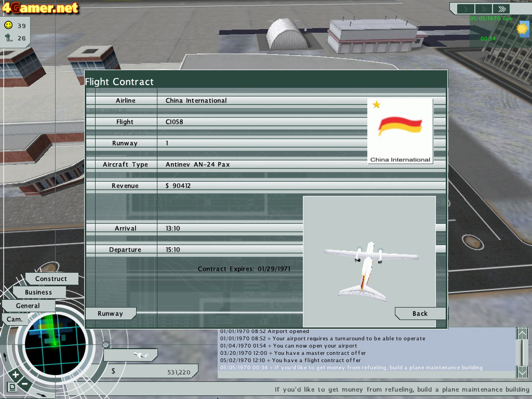Click the 'Aircraft Type' row label
The width and height of the screenshot is (532, 399).
click(125, 165)
